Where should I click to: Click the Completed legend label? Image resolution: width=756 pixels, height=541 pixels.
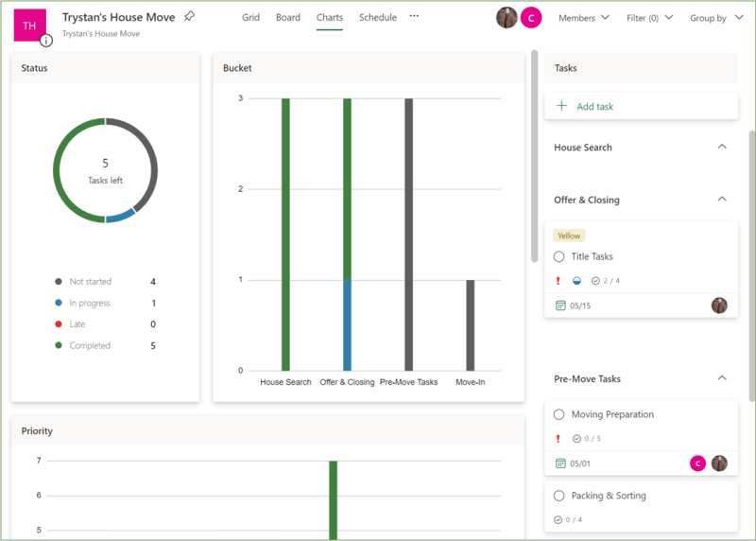(90, 345)
